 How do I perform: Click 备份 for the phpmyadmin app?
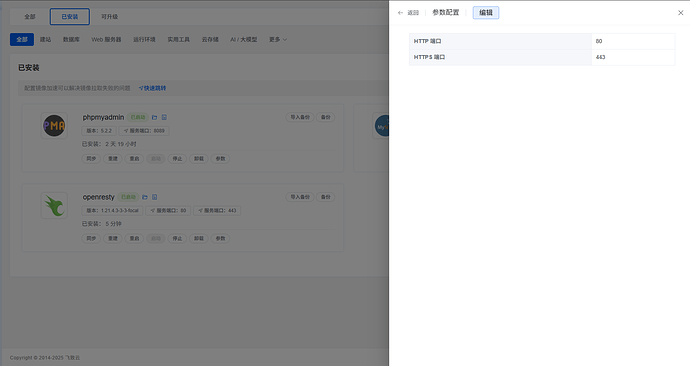point(326,117)
